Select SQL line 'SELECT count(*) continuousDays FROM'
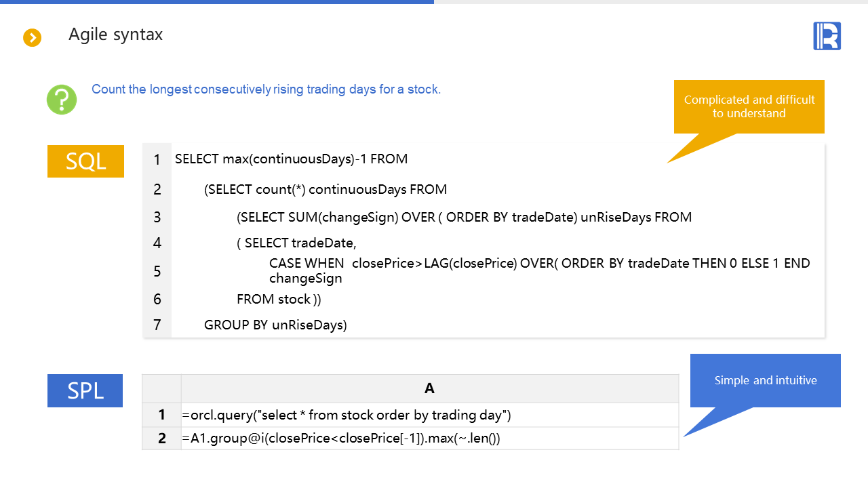Screen dimensions: 868x488 (x=325, y=190)
